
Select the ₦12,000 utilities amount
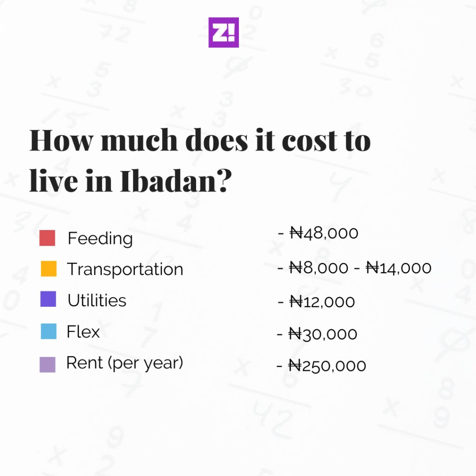[x=322, y=302]
